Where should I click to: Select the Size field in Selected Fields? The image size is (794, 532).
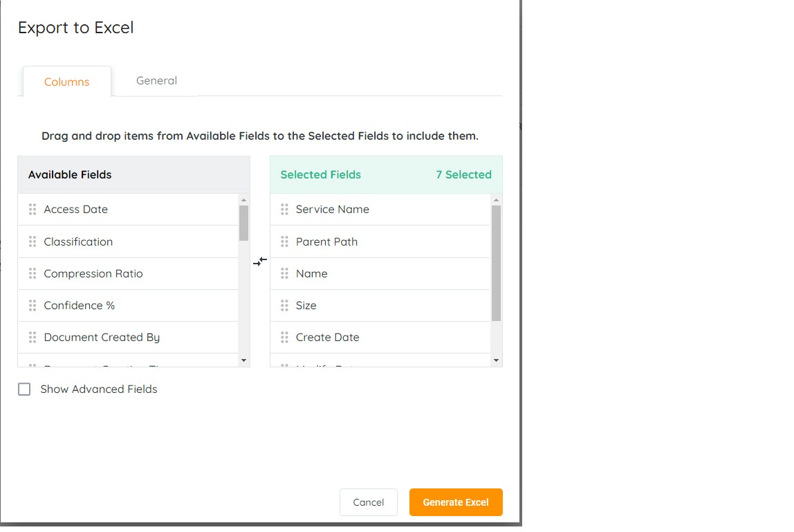tap(306, 306)
